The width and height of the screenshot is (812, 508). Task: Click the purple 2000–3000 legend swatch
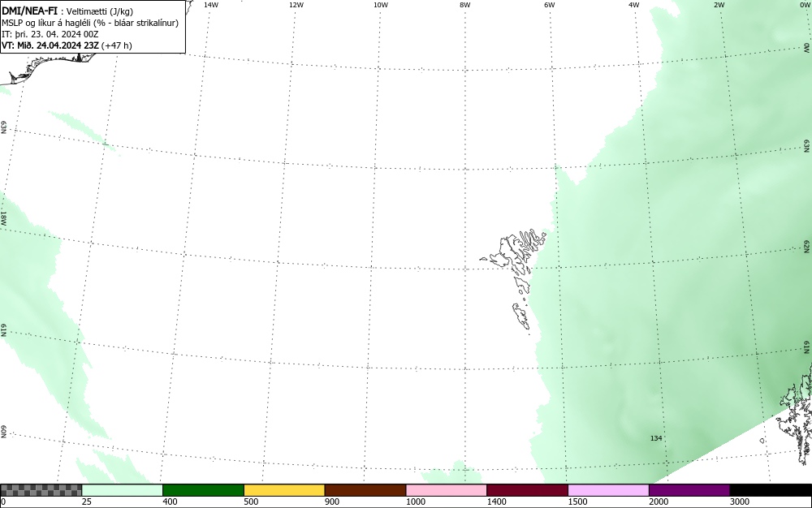pyautogui.click(x=689, y=490)
